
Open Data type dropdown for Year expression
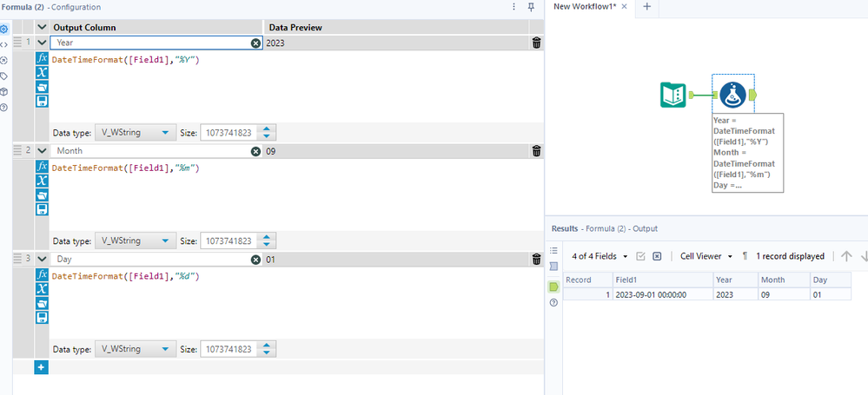tap(136, 133)
